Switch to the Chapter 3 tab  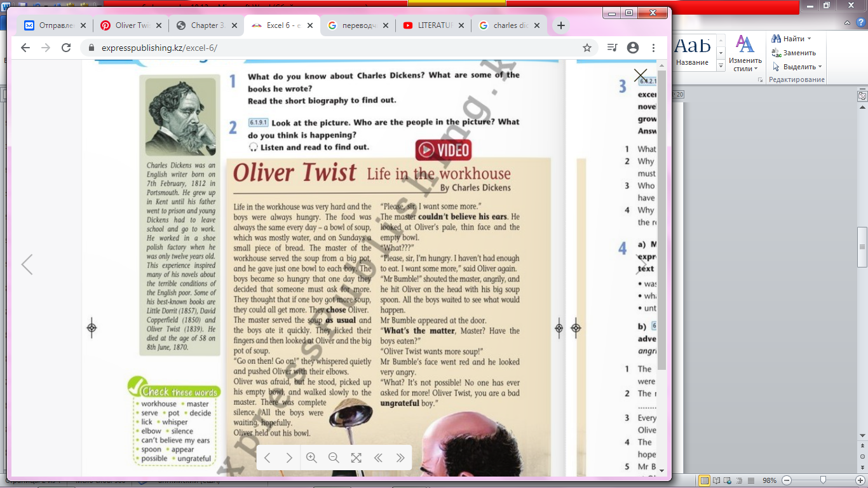[207, 25]
